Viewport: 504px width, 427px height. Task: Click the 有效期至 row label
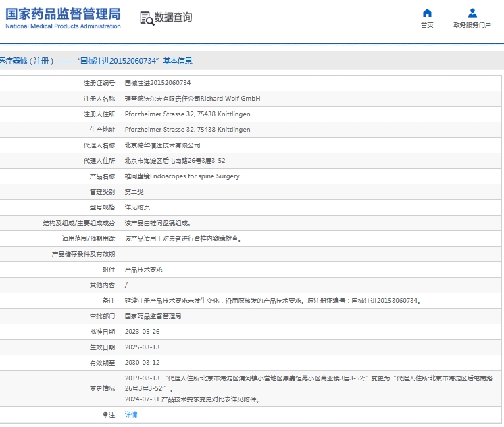click(x=102, y=363)
